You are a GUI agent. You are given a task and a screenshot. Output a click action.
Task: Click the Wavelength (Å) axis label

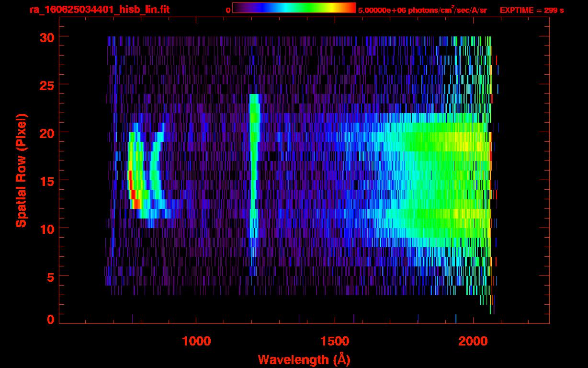304,359
